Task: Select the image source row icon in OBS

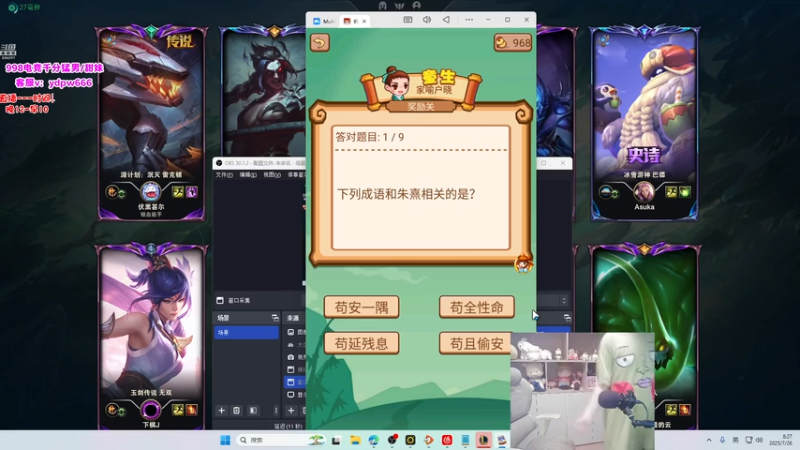Action: pos(291,332)
